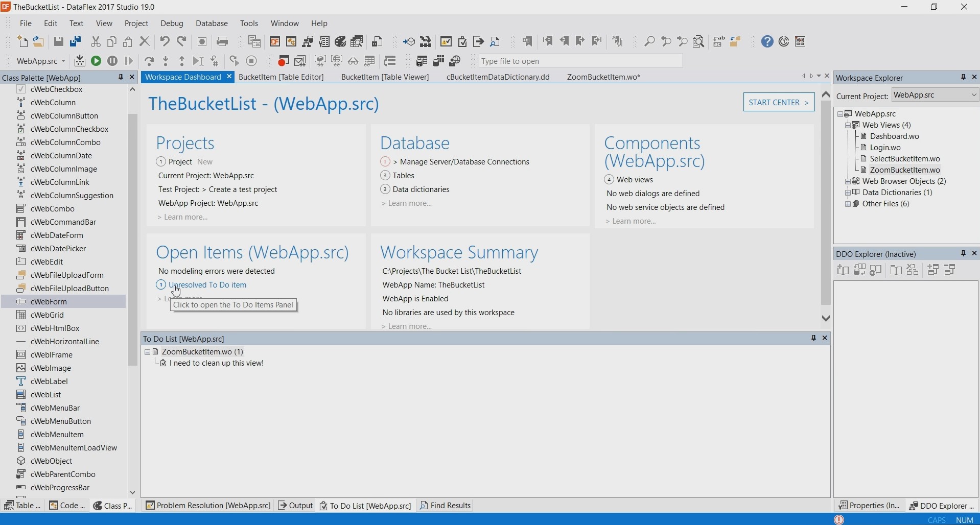This screenshot has height=525, width=980.
Task: Open Help via blue question-mark icon
Action: [767, 42]
